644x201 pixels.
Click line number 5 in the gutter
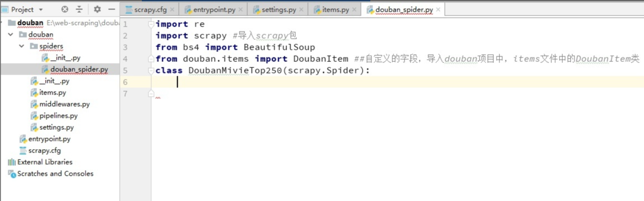point(125,71)
